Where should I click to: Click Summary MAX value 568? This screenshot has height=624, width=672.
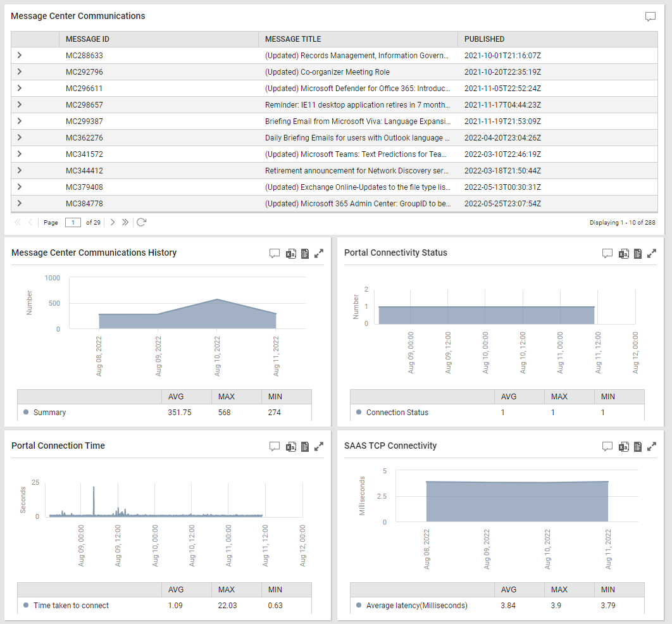(x=224, y=412)
